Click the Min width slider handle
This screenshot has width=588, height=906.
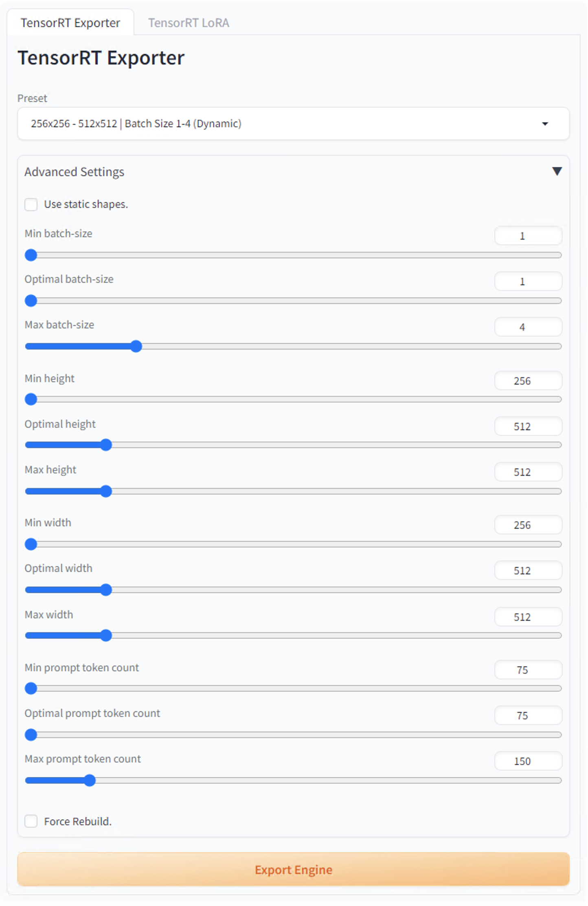31,544
